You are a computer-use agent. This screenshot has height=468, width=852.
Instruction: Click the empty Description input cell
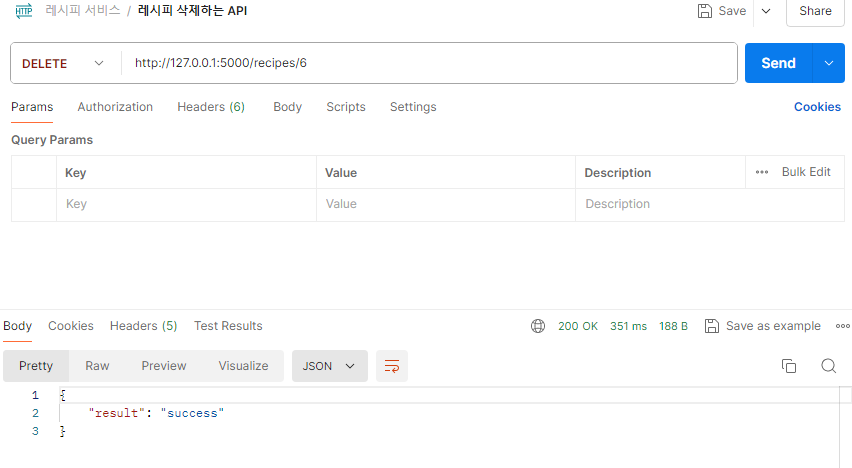tap(710, 204)
